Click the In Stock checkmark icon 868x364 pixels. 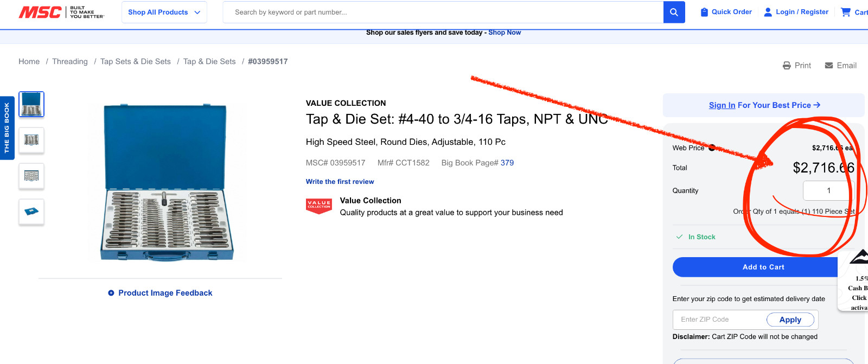click(x=679, y=237)
